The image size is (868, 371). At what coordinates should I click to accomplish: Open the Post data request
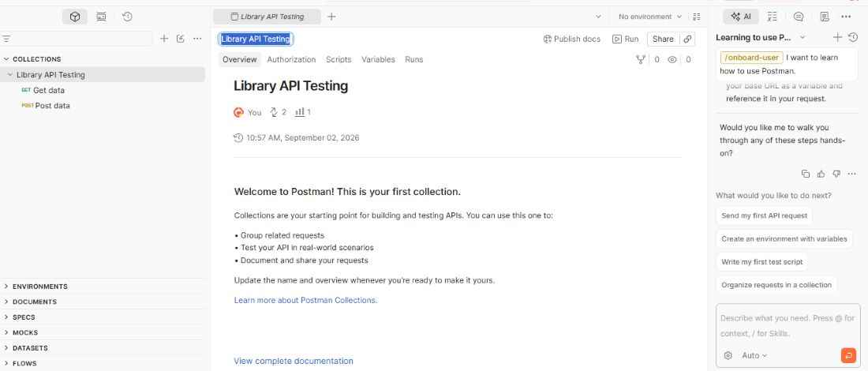[52, 106]
